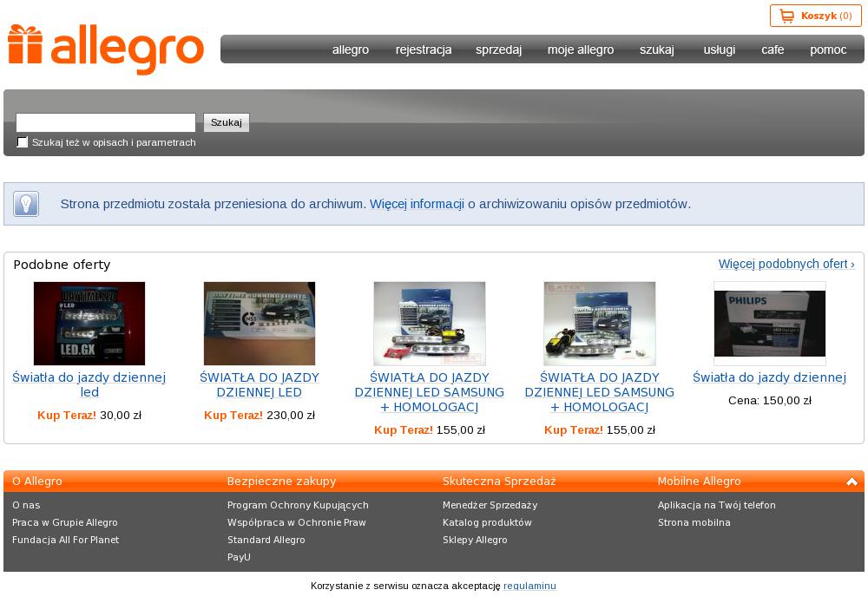868x603 pixels.
Task: Open the fourth Samsung LED offer image
Action: [600, 324]
